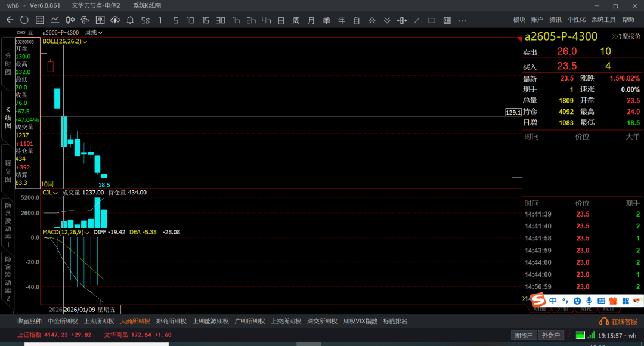Open Sogou four-square toolbox icon
Viewport: 644px width, 346px height.
click(625, 301)
